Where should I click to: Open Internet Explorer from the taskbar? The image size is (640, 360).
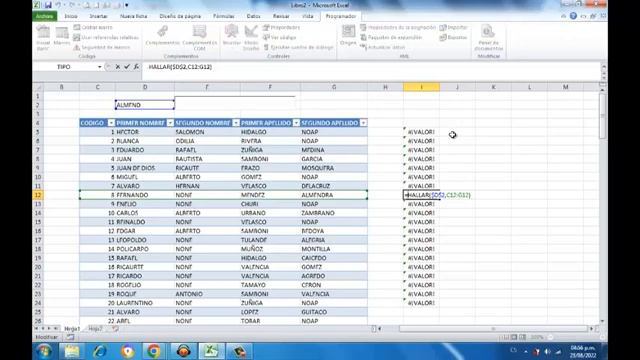pyautogui.click(x=100, y=351)
